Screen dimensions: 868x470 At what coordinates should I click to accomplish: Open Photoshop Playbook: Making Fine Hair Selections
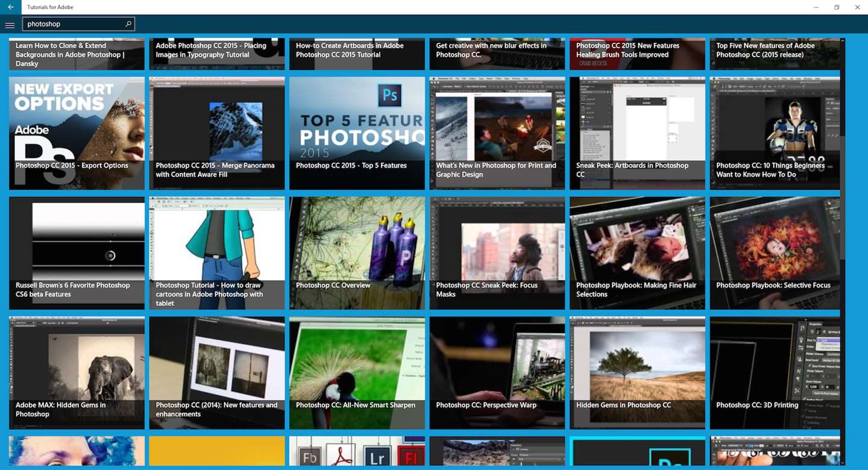[x=637, y=253]
